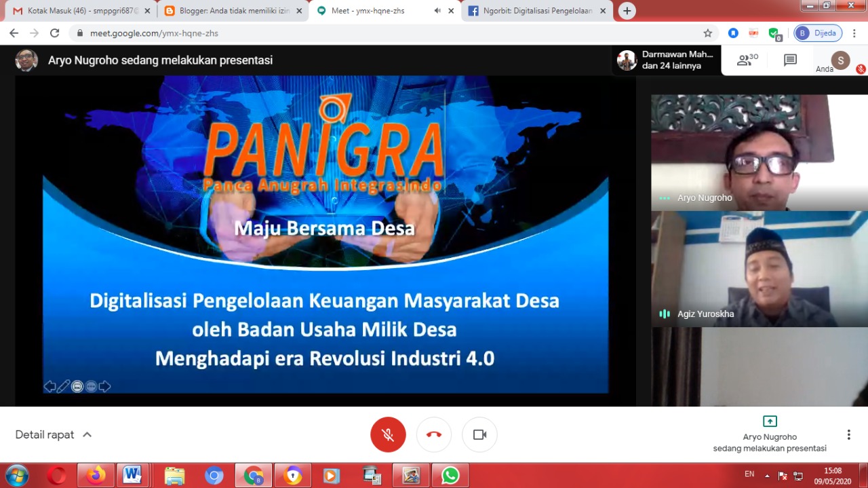Open WhatsApp from the taskbar
The image size is (868, 488).
point(450,476)
